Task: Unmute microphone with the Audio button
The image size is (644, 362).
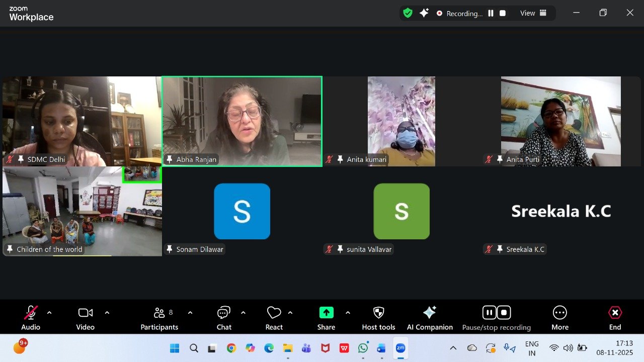Action: click(30, 318)
